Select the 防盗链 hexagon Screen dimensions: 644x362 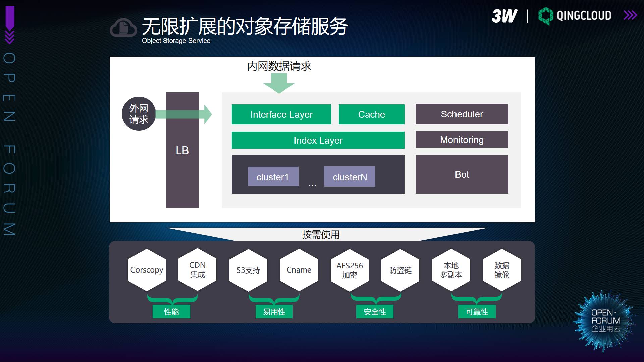pyautogui.click(x=400, y=270)
